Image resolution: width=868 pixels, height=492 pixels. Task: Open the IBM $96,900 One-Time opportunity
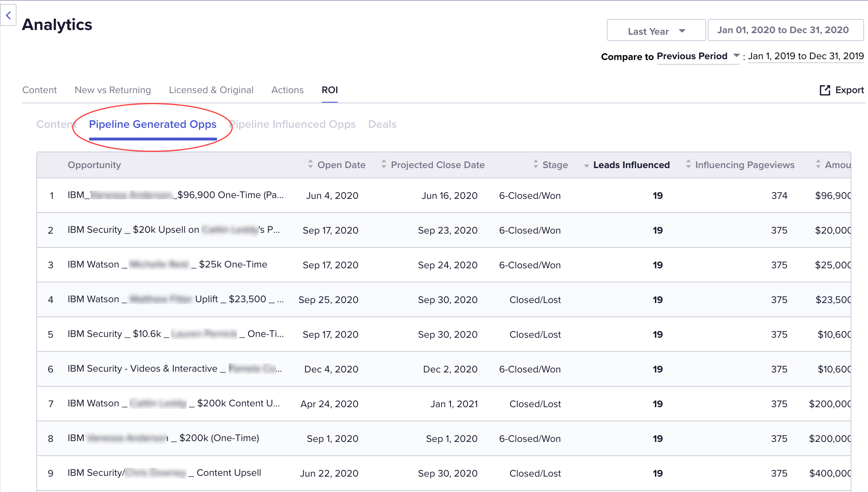click(x=176, y=195)
